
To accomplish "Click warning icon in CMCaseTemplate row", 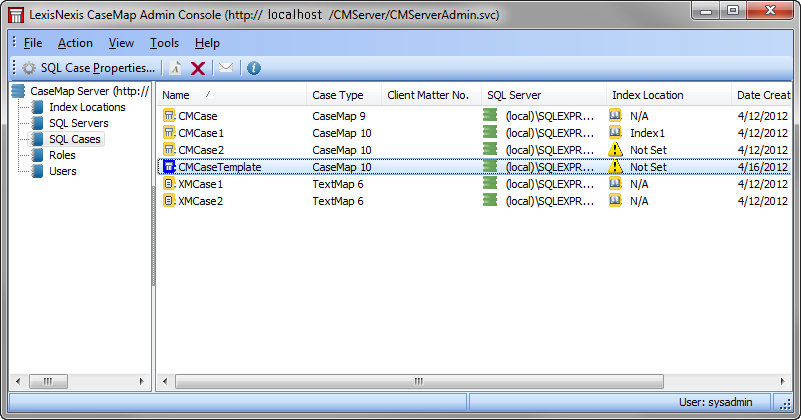I will pyautogui.click(x=616, y=167).
